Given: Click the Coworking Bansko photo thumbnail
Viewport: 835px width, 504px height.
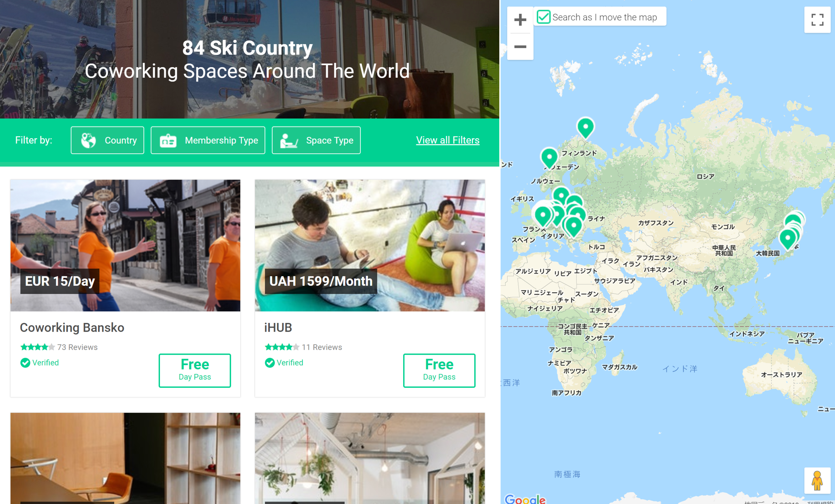Looking at the screenshot, I should click(x=125, y=237).
